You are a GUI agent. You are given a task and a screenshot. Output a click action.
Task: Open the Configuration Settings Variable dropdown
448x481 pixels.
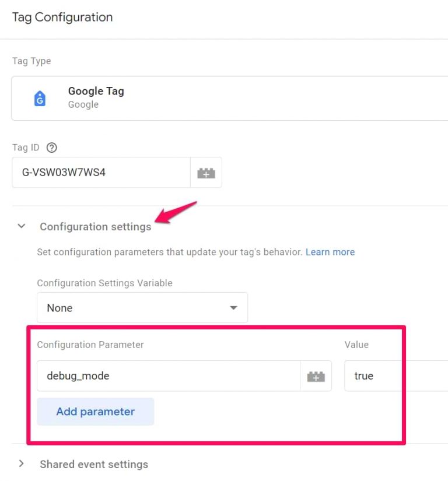tap(142, 308)
